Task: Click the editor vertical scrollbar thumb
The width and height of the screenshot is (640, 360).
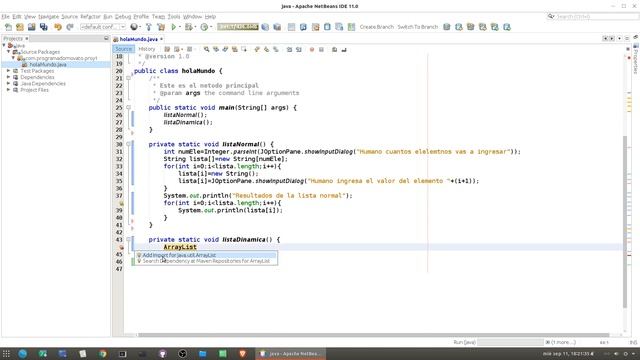Action: pyautogui.click(x=625, y=222)
